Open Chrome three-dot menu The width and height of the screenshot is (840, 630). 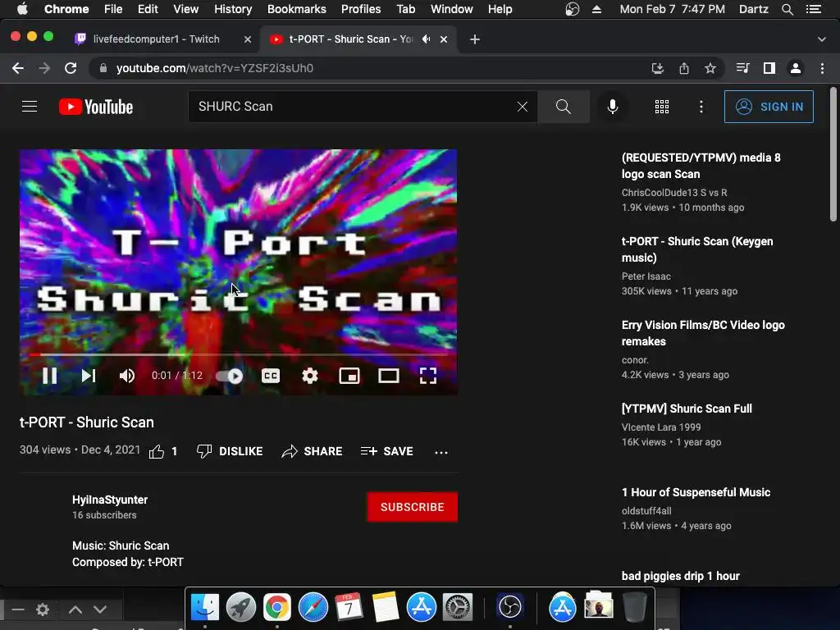pos(822,68)
